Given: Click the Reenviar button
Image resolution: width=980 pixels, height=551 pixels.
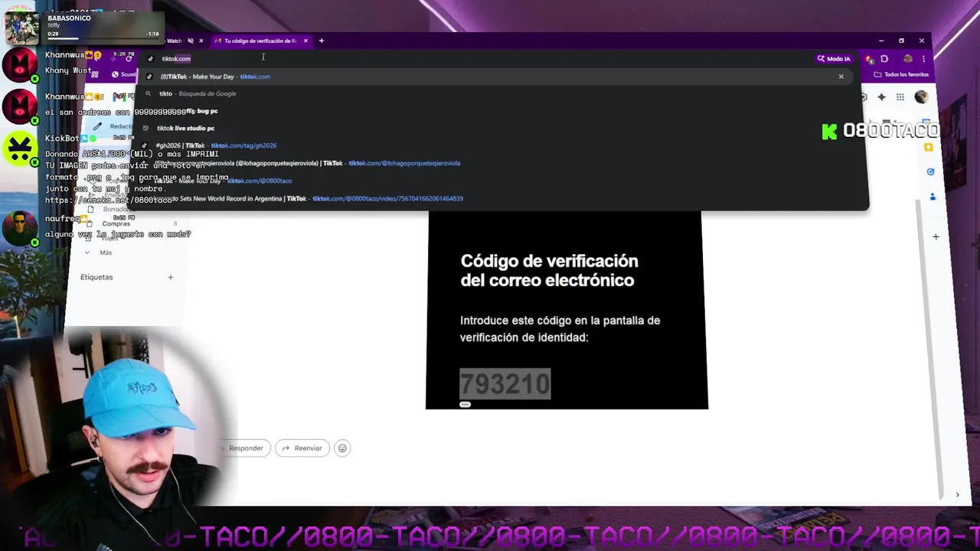Looking at the screenshot, I should click(x=302, y=448).
